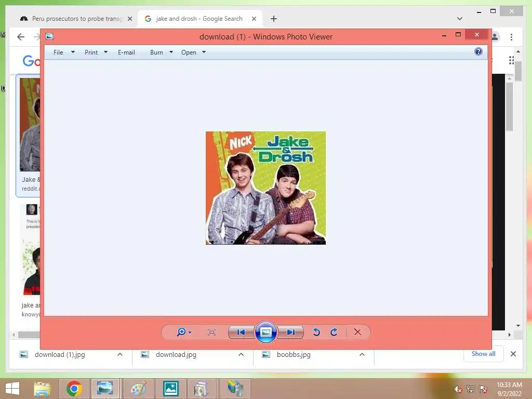Viewport: 532px width, 399px height.
Task: Click the Actual Size fit button
Action: coord(212,332)
